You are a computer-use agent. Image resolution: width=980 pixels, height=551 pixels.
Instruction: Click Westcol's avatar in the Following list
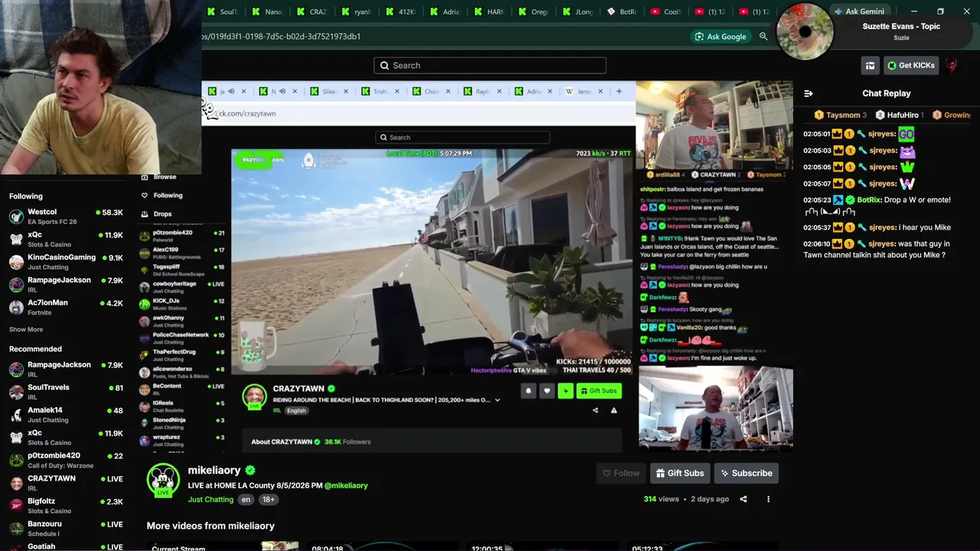point(16,217)
